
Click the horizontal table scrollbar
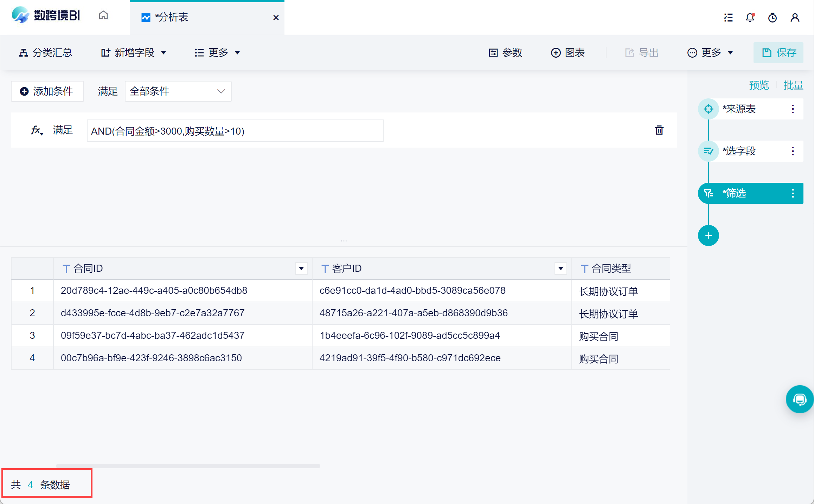tap(188, 466)
